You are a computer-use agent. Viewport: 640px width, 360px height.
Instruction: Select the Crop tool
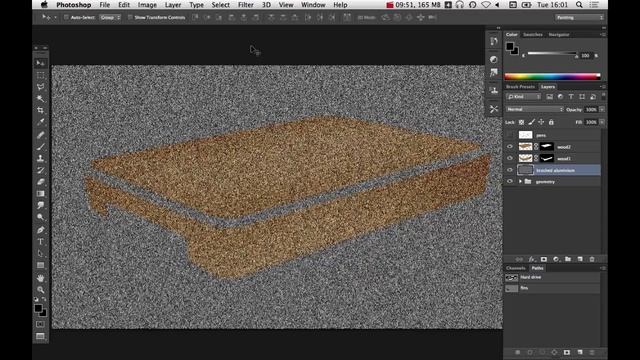pos(40,111)
